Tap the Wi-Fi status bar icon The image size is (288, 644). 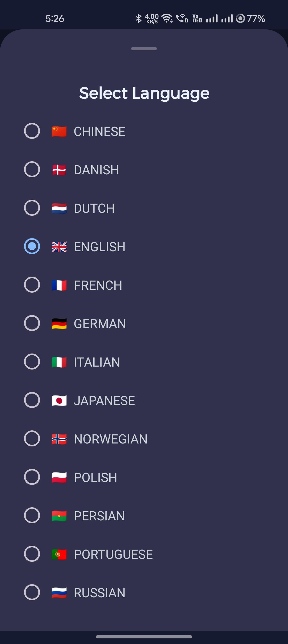click(167, 18)
